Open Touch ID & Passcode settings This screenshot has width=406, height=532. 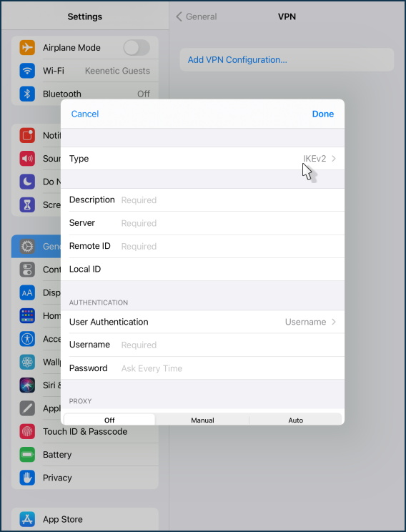coord(85,431)
